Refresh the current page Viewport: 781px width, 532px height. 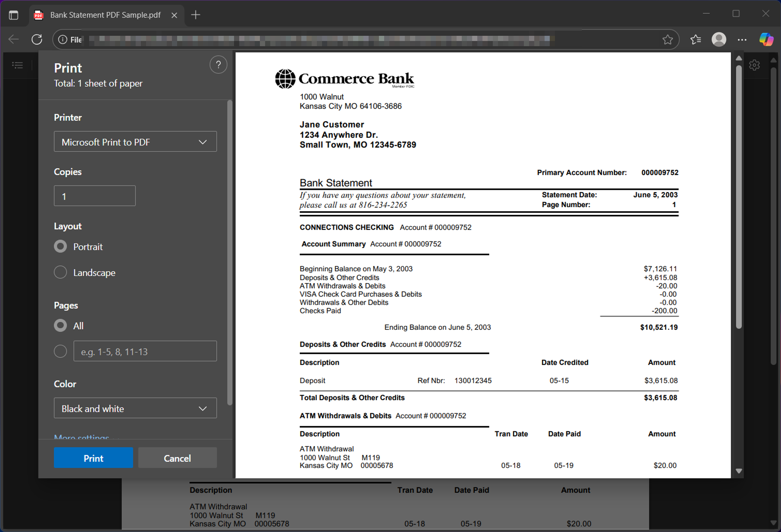coord(37,39)
